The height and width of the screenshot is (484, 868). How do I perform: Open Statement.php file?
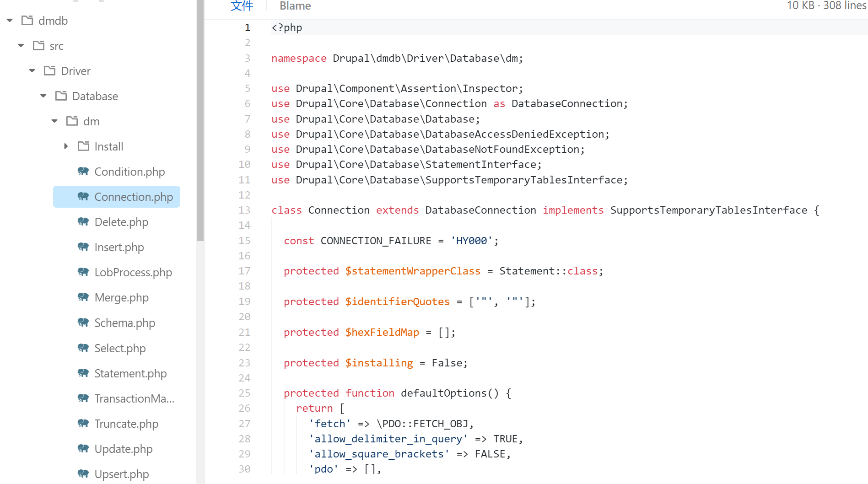(x=130, y=373)
